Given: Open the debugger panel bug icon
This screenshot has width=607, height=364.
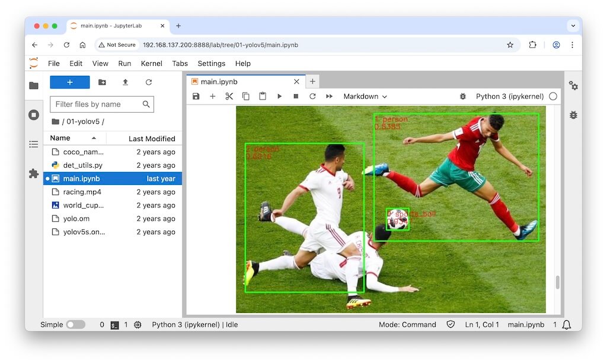Looking at the screenshot, I should pyautogui.click(x=573, y=115).
